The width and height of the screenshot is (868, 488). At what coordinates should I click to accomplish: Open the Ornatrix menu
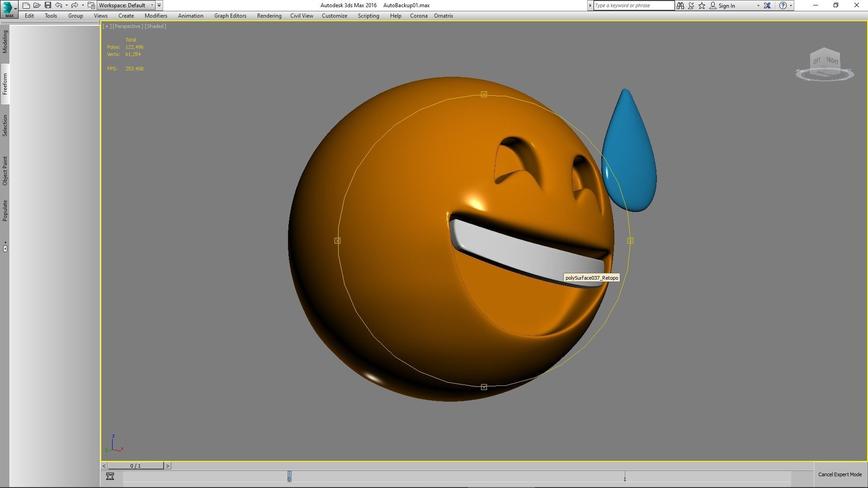(x=443, y=16)
